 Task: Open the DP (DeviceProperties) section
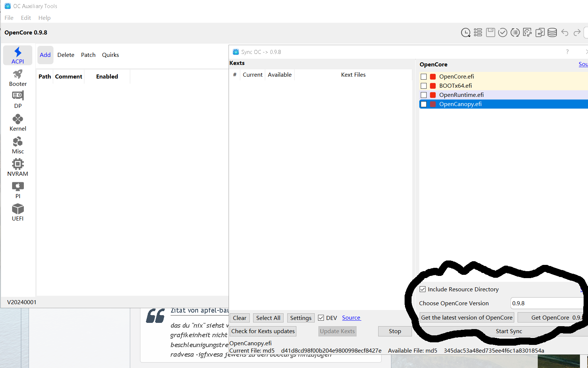[x=18, y=100]
